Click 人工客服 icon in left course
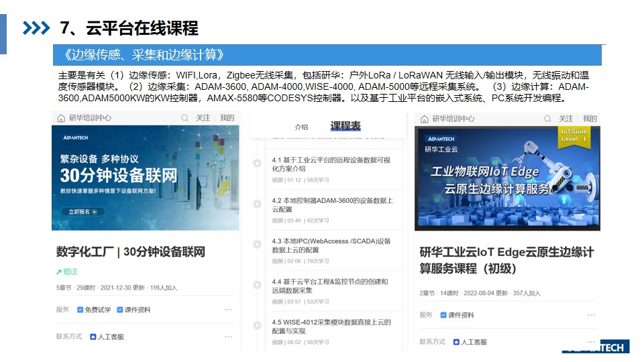This screenshot has width=644, height=362. (x=93, y=337)
